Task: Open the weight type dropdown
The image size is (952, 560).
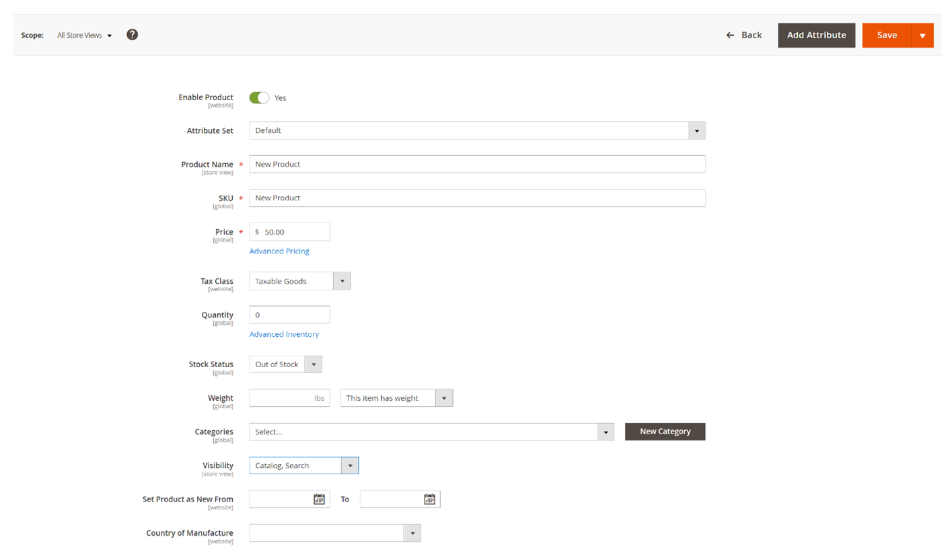Action: click(x=443, y=398)
